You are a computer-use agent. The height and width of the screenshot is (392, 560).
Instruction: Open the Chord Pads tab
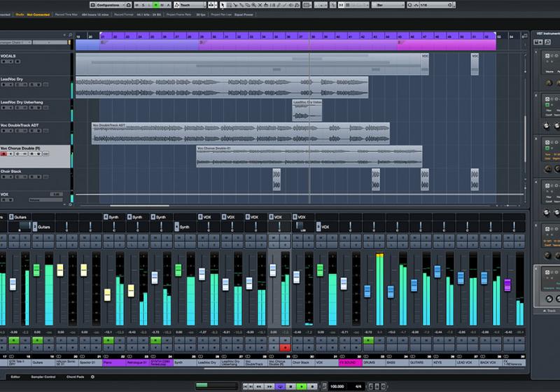[74, 377]
